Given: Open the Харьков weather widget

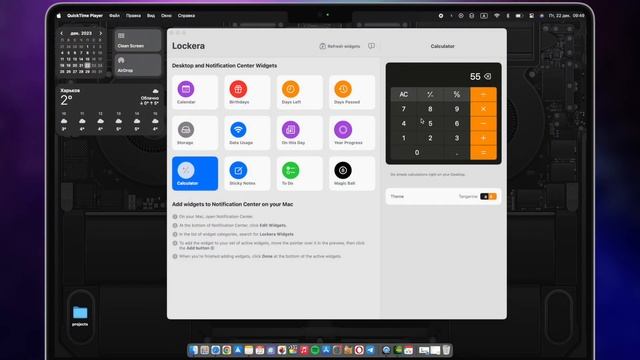Looking at the screenshot, I should pyautogui.click(x=109, y=109).
